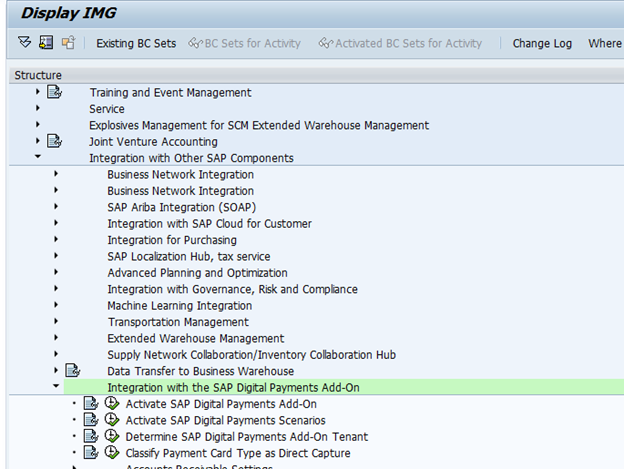
Task: Click the second icon in the toolbar
Action: click(x=46, y=43)
